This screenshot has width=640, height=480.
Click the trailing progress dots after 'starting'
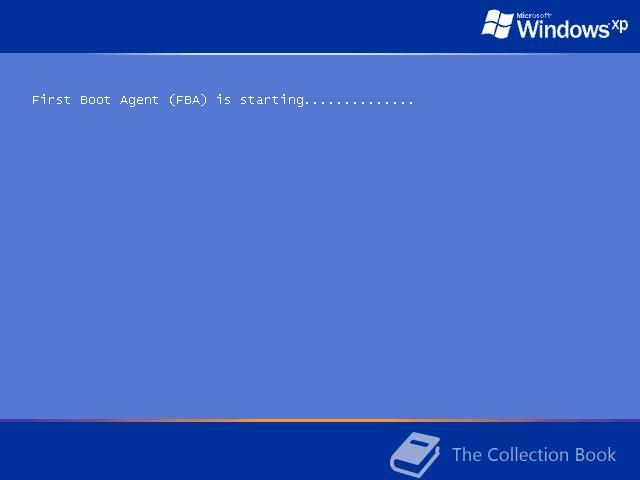(x=359, y=104)
